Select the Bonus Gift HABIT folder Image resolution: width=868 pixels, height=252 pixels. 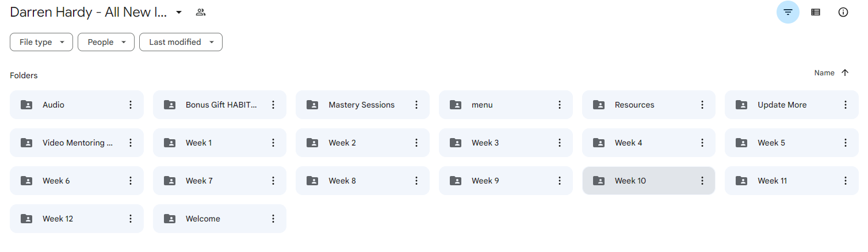pyautogui.click(x=220, y=105)
